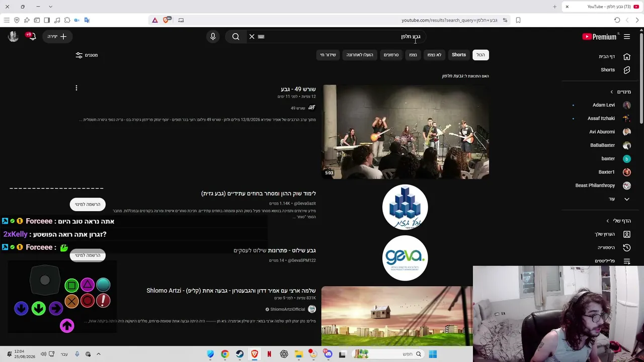Click the browser address bar URL

[x=449, y=20]
